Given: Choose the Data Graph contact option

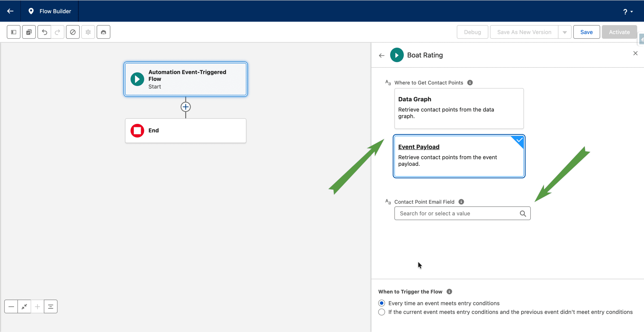Looking at the screenshot, I should 459,108.
